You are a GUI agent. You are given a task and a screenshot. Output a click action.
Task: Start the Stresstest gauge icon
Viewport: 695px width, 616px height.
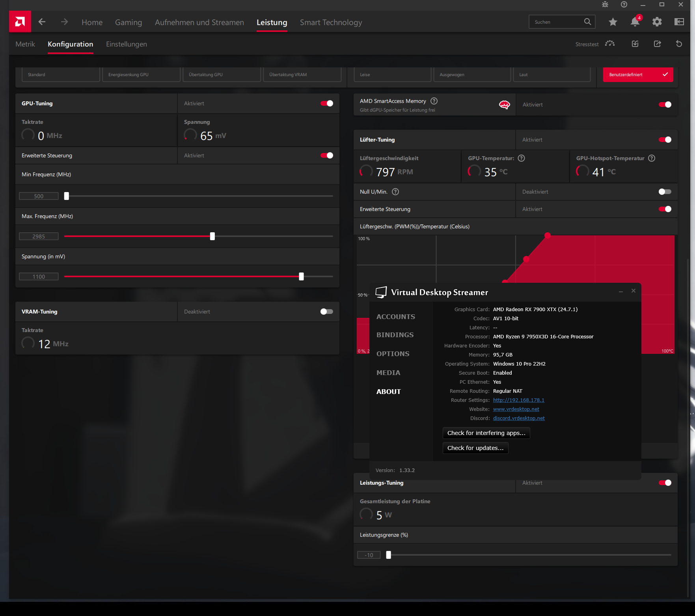pyautogui.click(x=610, y=44)
